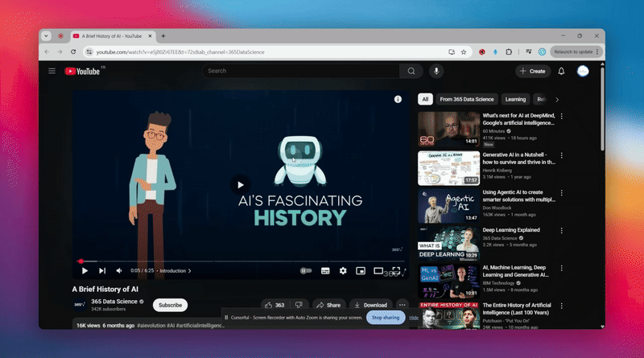This screenshot has height=358, width=644.
Task: Click the #aievolution hashtag
Action: click(x=151, y=325)
